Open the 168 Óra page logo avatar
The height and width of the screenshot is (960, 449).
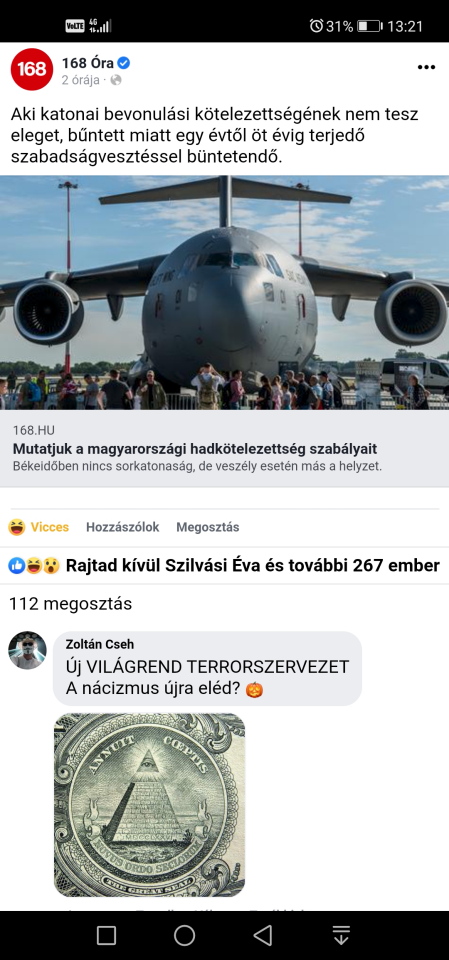click(32, 69)
